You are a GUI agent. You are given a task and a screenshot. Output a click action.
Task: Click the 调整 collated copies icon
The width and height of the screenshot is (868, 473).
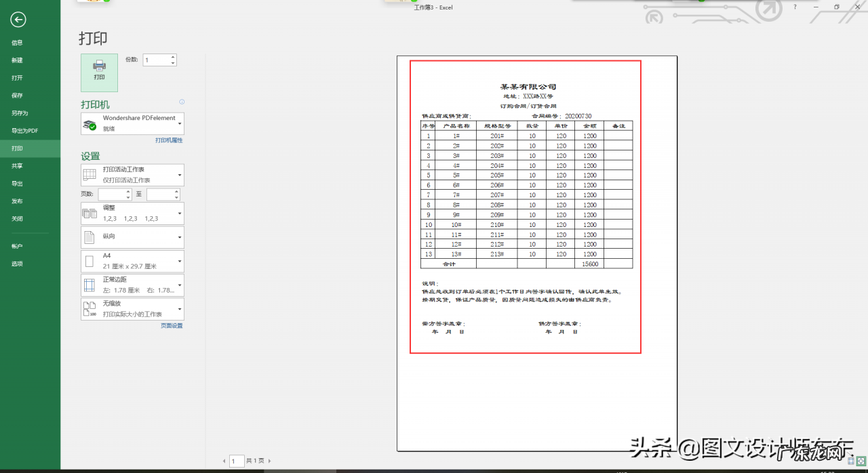[89, 212]
